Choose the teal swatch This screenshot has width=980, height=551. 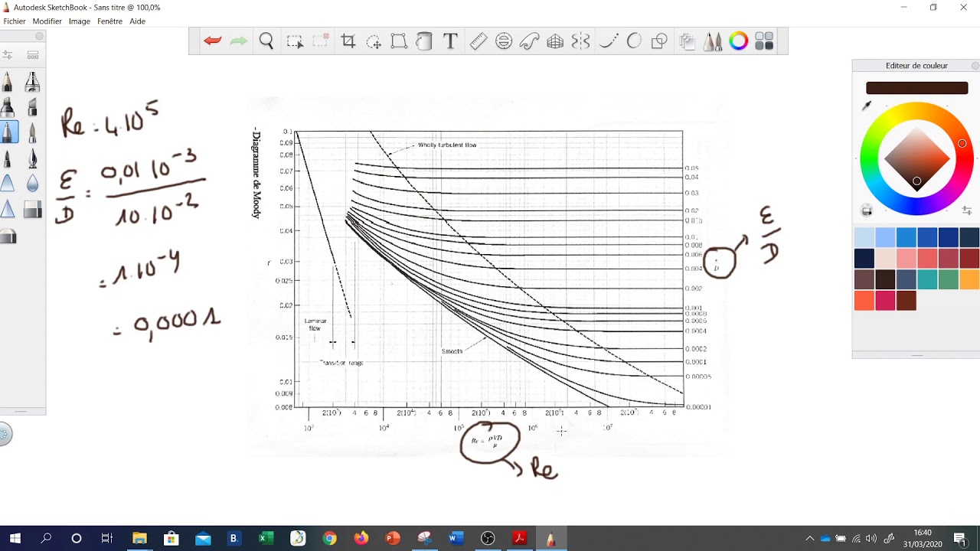(927, 279)
